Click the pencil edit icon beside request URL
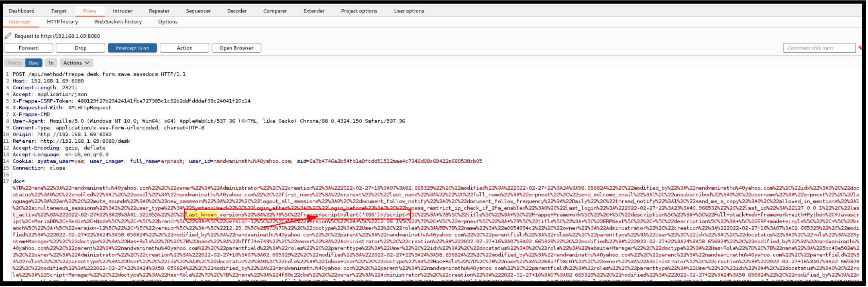The height and width of the screenshot is (287, 868). [x=8, y=36]
